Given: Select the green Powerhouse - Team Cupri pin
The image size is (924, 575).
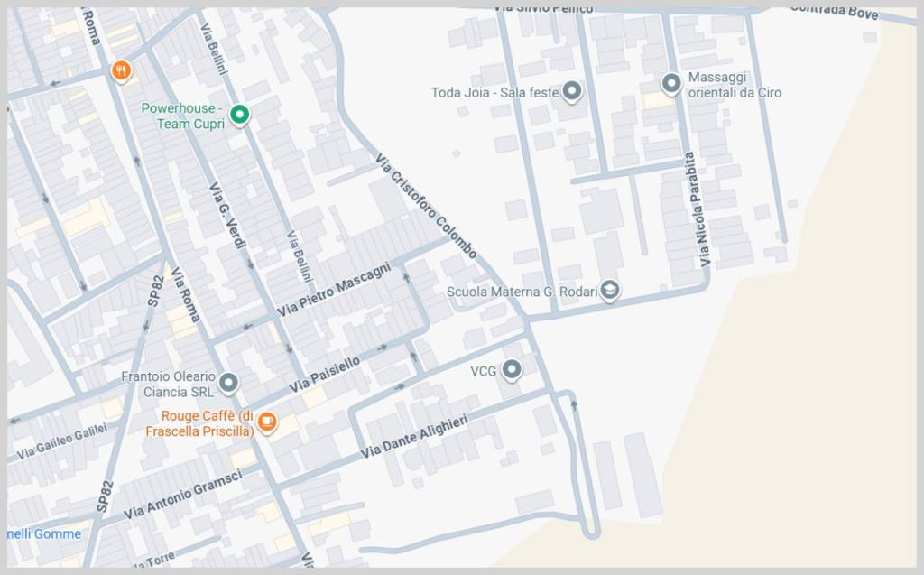Looking at the screenshot, I should point(239,115).
